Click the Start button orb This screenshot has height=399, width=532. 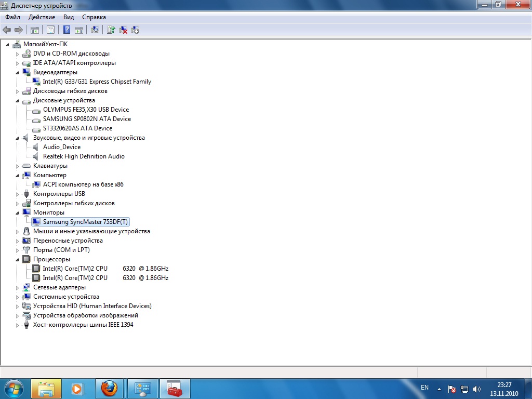click(13, 389)
